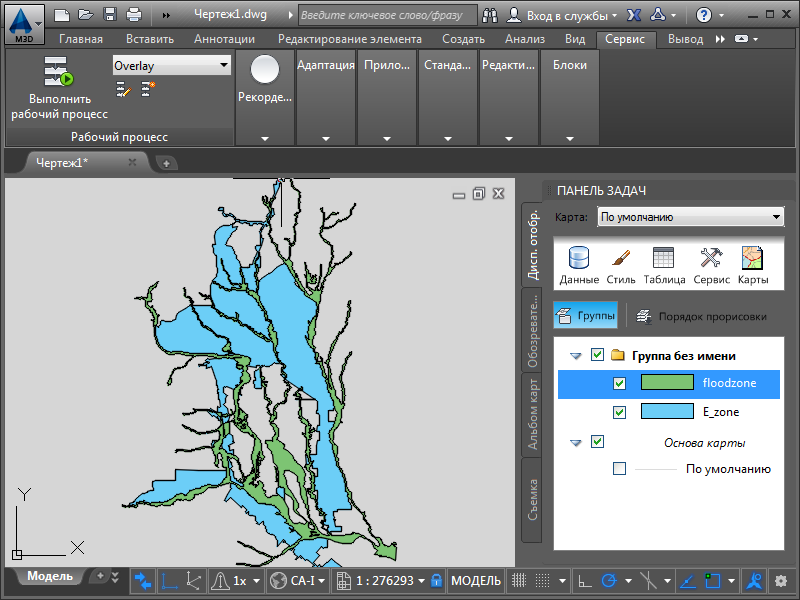Open the Maps (Карты) icon
Image resolution: width=800 pixels, height=600 pixels.
click(752, 258)
